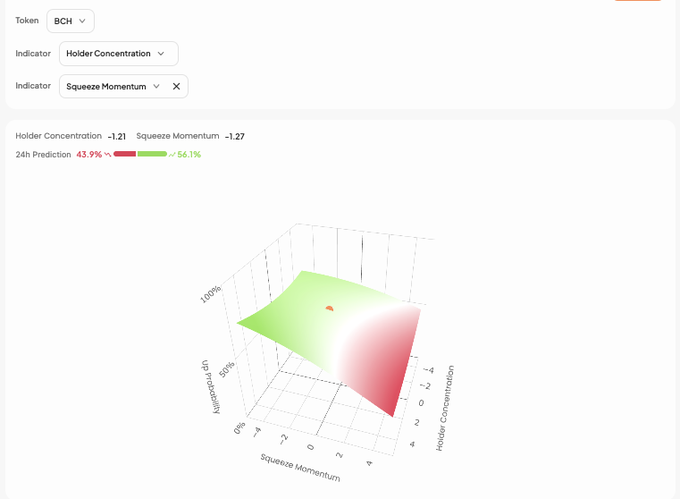680x499 pixels.
Task: Open the Squeeze Momentum indicator dropdown
Action: 112,87
